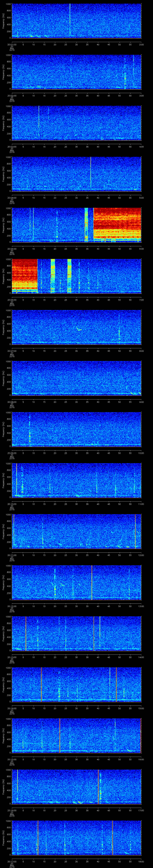
Task: Click the spectrogram panel starting at 20:01:00
Action: click(76, 21)
